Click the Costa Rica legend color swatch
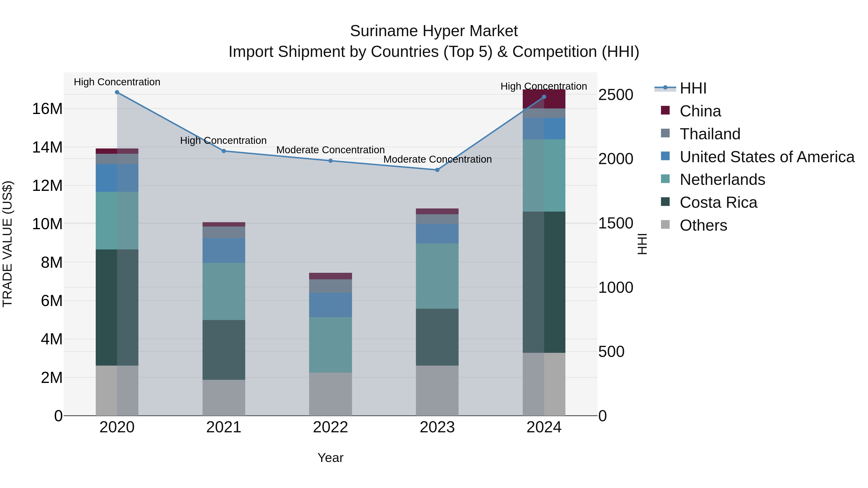This screenshot has width=868, height=488. (x=665, y=201)
